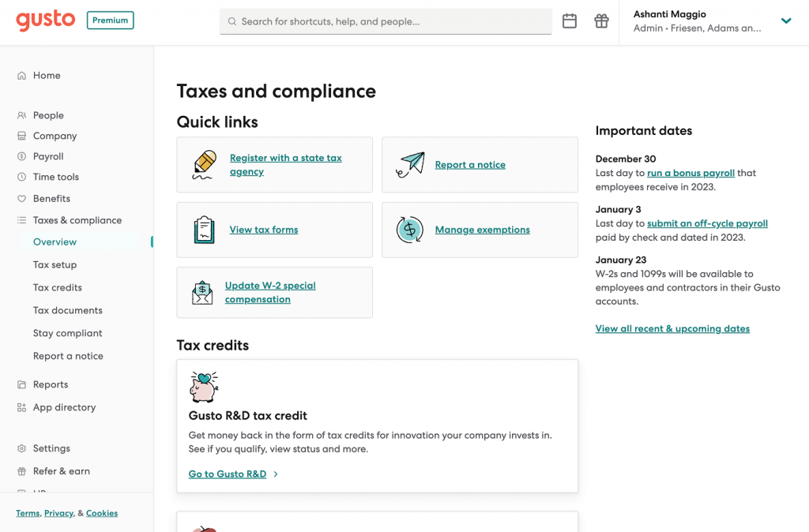Image resolution: width=809 pixels, height=532 pixels.
Task: Open View all recent & upcoming dates
Action: 672,329
